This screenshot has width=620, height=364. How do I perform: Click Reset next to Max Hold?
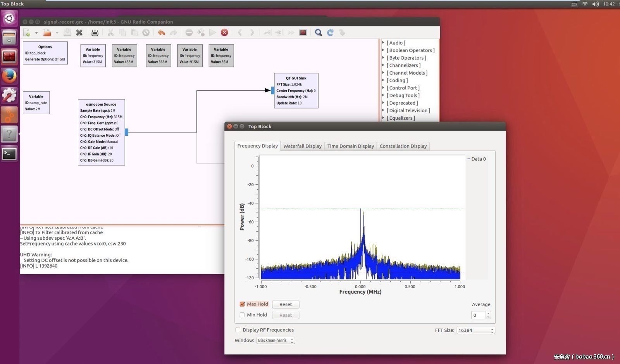(x=286, y=304)
